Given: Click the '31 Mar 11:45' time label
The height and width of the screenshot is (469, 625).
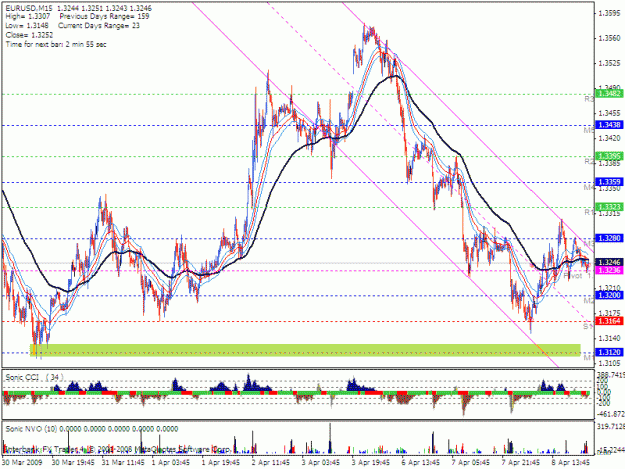Looking at the screenshot, I should tap(123, 462).
